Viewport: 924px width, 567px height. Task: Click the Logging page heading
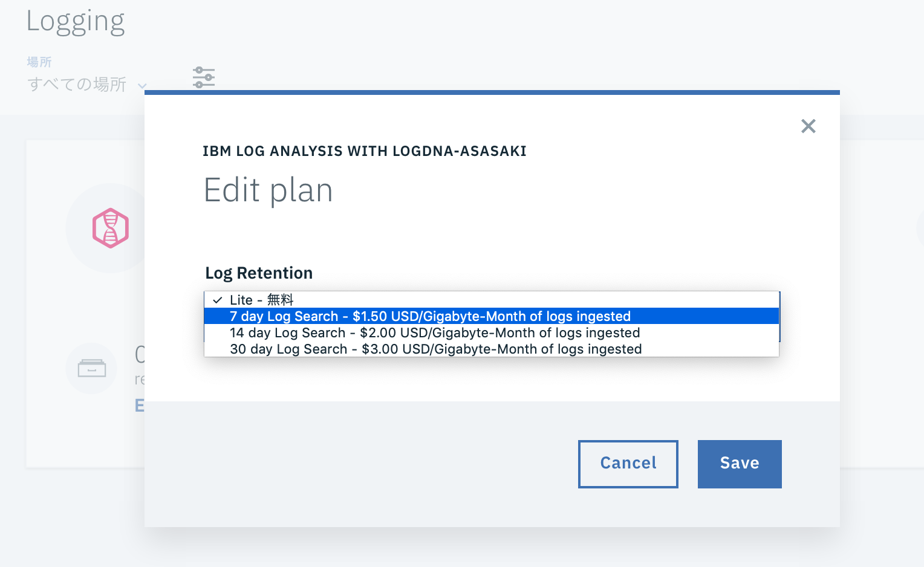click(x=76, y=21)
